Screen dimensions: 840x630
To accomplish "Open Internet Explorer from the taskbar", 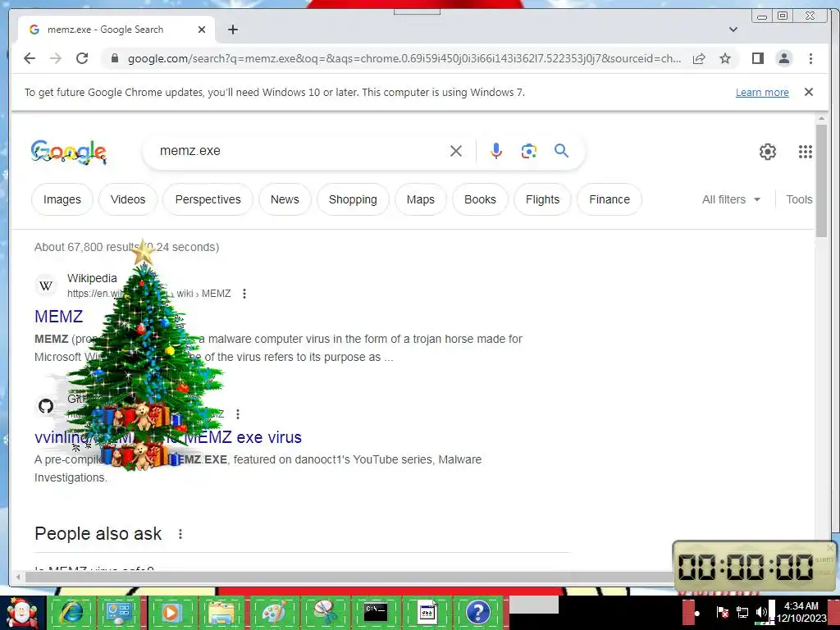I will [72, 612].
